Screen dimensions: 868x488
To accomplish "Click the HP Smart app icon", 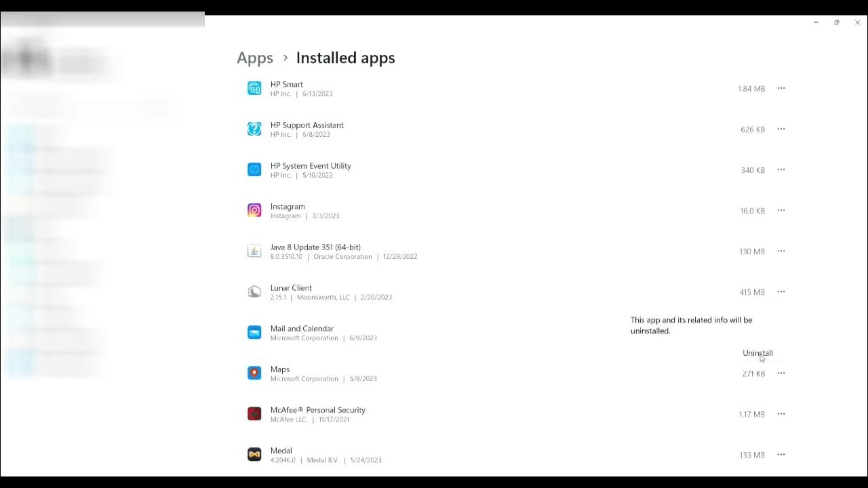I will 254,88.
